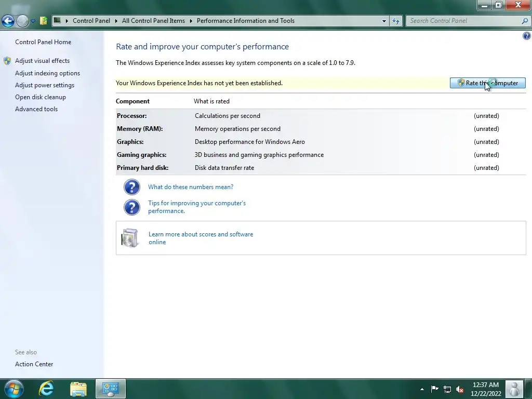The width and height of the screenshot is (532, 399).
Task: Open the clock showing 12:37 AM
Action: [x=486, y=389]
